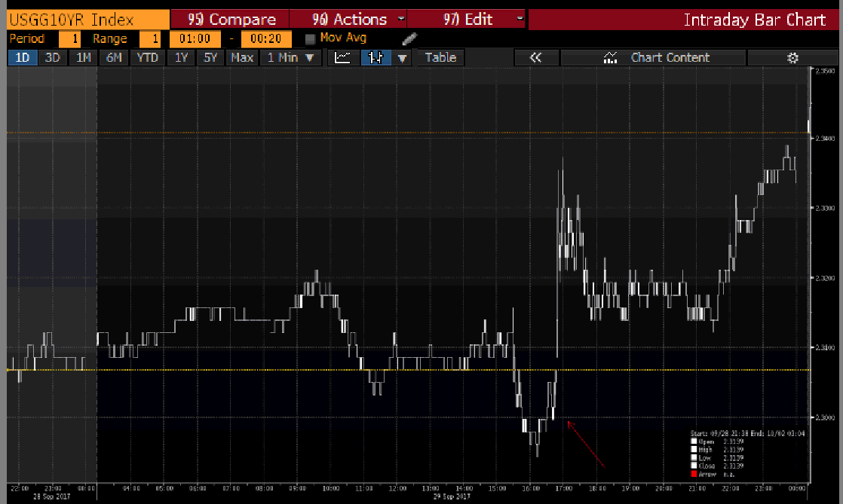The image size is (843, 504).
Task: Click the red Arrow legend color swatch
Action: tap(695, 472)
